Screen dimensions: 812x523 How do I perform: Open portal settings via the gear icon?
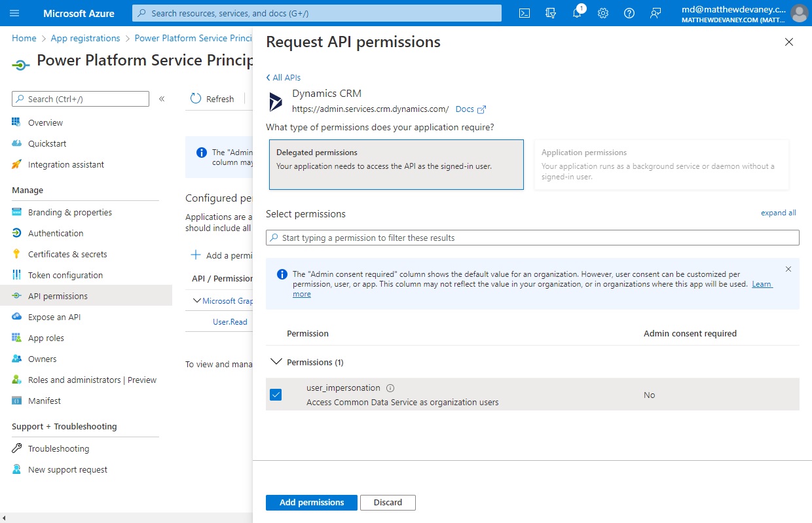pyautogui.click(x=602, y=13)
